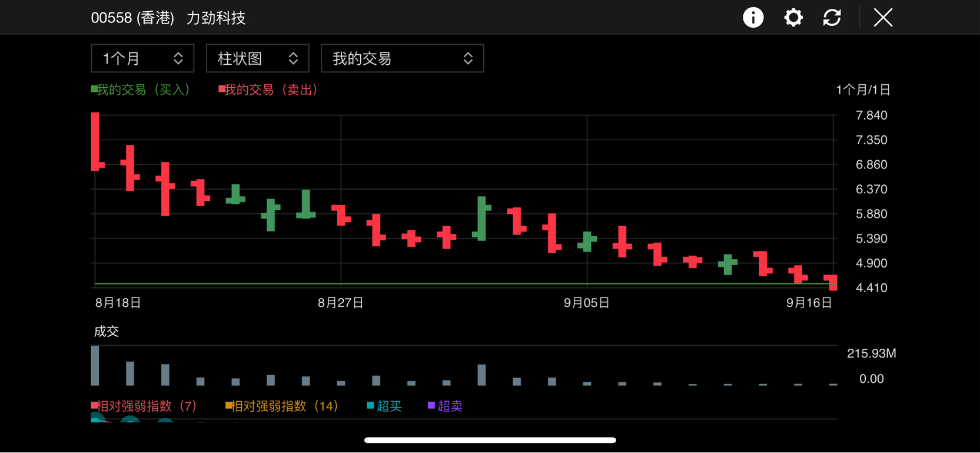This screenshot has width=980, height=453.
Task: Click the 9月16日 date axis label
Action: 809,303
